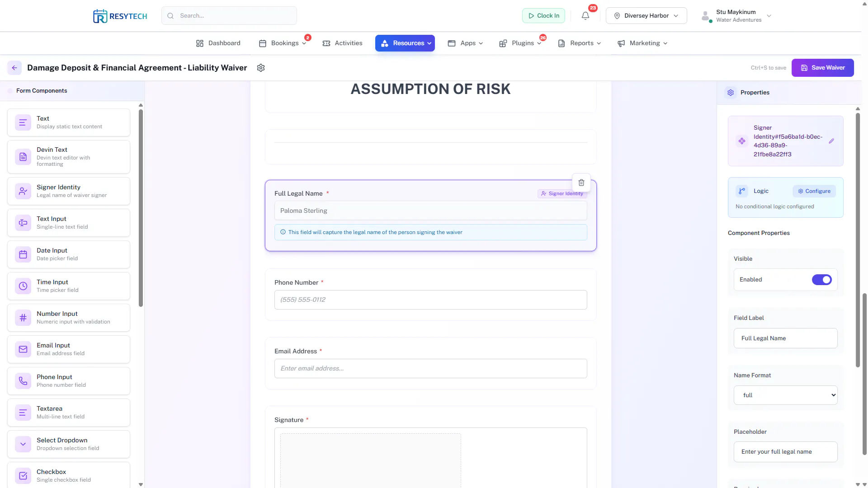
Task: Focus the top search box
Action: [x=229, y=16]
